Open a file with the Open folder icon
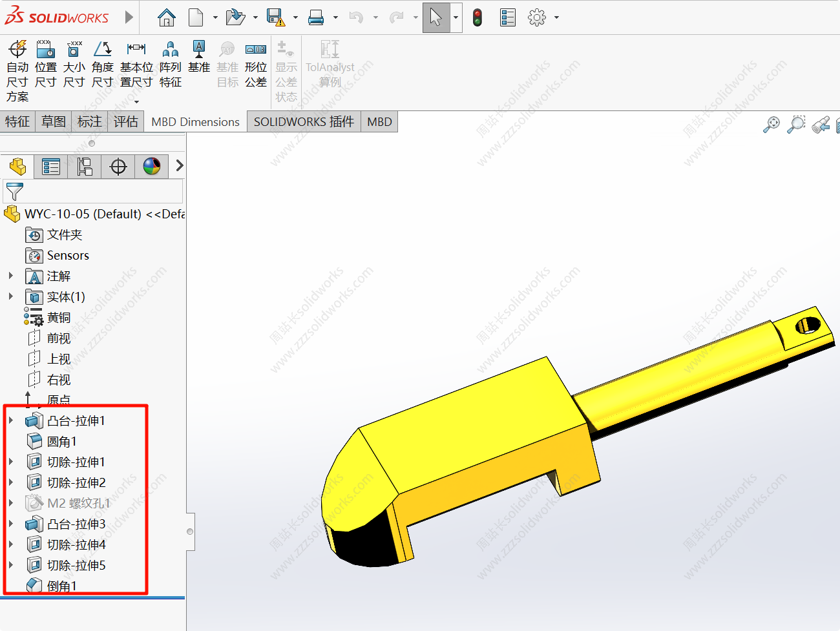840x631 pixels. [235, 17]
